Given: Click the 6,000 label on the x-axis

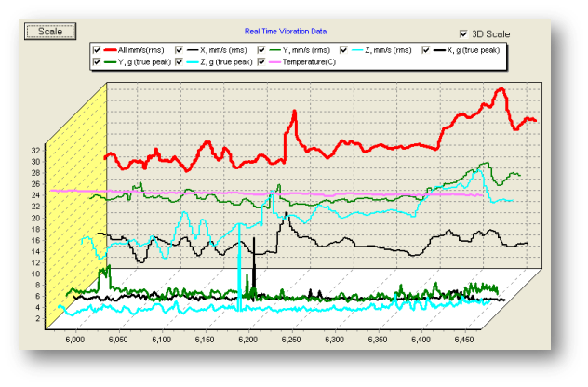Looking at the screenshot, I should (x=74, y=341).
